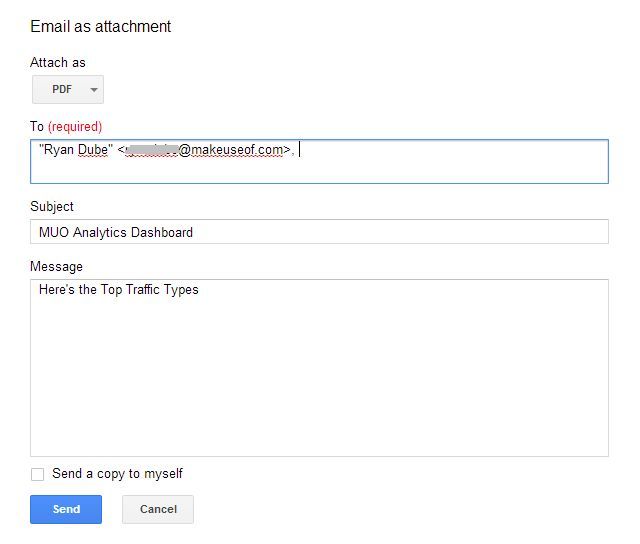Click the 'Email as attachment' heading
Viewport: 640px width, 544px height.
(100, 26)
